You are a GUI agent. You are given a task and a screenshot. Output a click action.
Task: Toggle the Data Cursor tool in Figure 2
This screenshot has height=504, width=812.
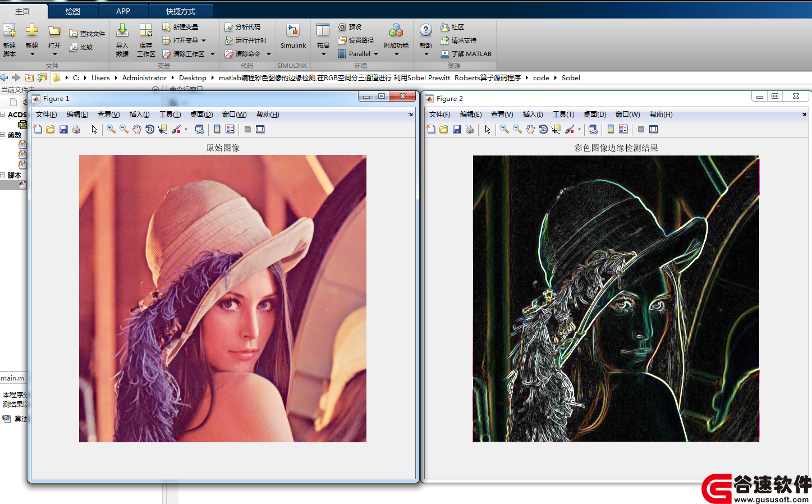click(556, 129)
